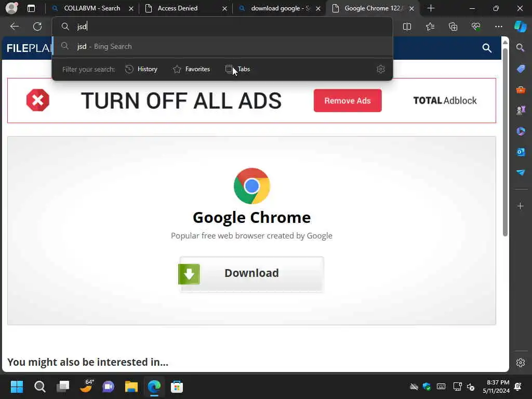532x399 pixels.
Task: Filter search by History
Action: [x=141, y=69]
